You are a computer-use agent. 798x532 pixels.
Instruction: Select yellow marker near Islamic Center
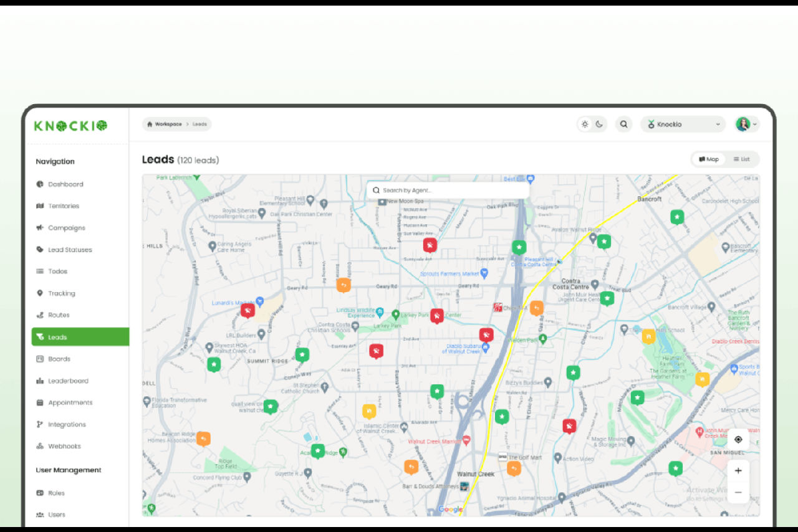tap(369, 411)
